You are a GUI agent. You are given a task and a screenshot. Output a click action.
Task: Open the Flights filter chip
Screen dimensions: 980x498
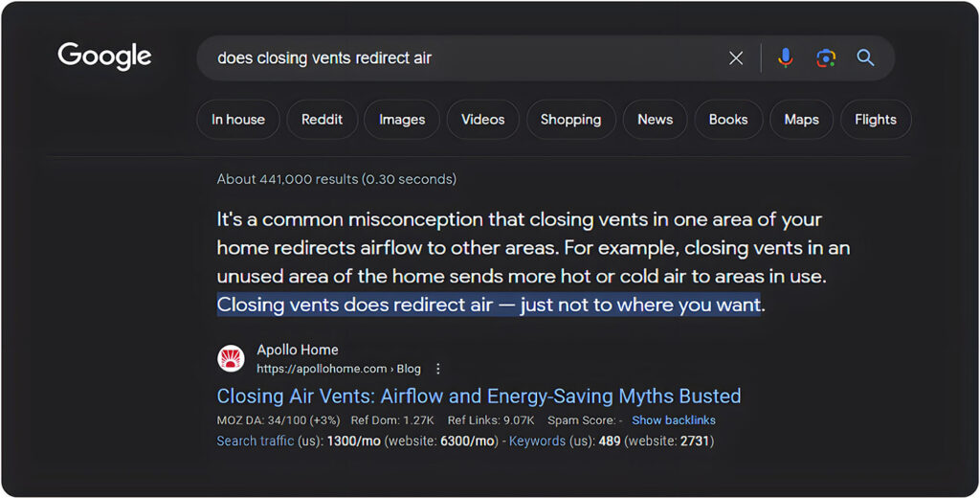(x=876, y=120)
